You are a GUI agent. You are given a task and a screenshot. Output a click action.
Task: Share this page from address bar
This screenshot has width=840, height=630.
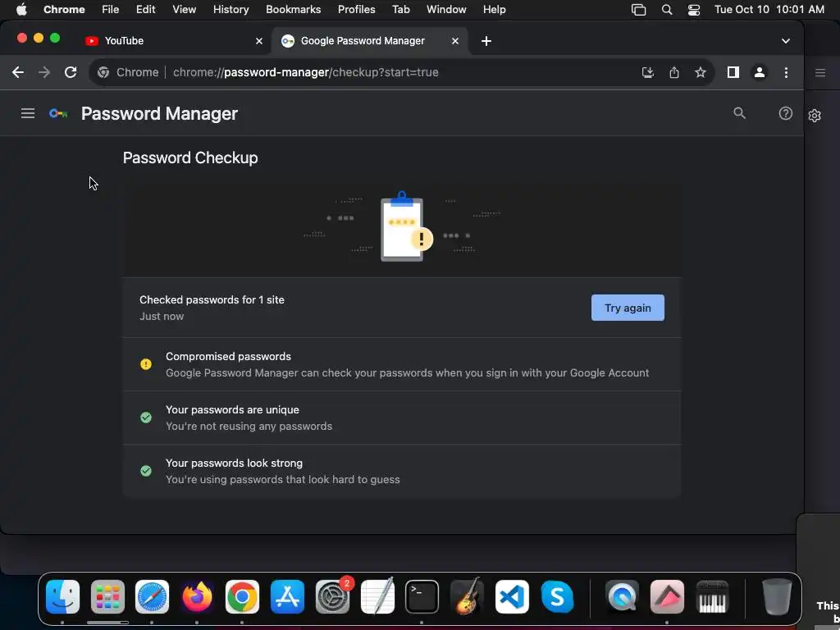[x=674, y=72]
